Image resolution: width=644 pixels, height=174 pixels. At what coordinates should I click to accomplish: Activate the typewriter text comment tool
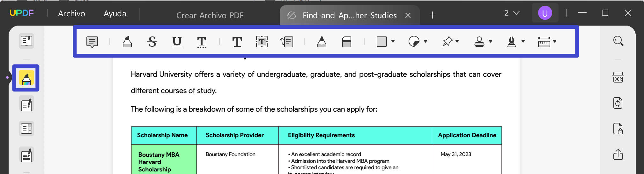(237, 42)
